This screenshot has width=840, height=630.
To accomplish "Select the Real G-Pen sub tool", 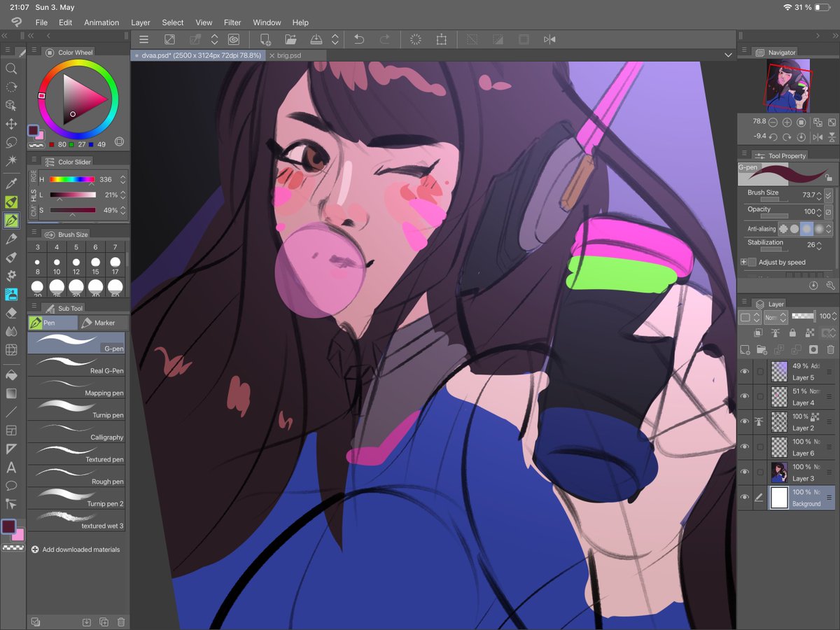I will point(78,365).
